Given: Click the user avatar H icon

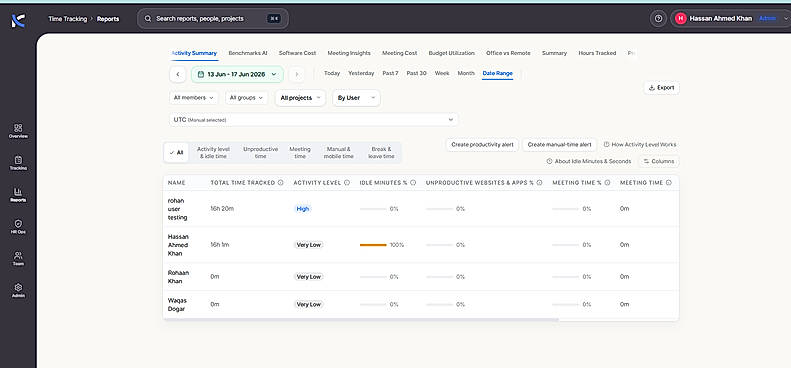Looking at the screenshot, I should point(681,19).
